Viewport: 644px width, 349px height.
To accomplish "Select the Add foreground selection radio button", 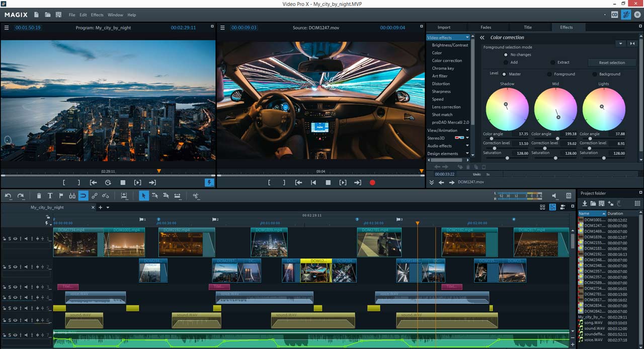I will (x=506, y=62).
